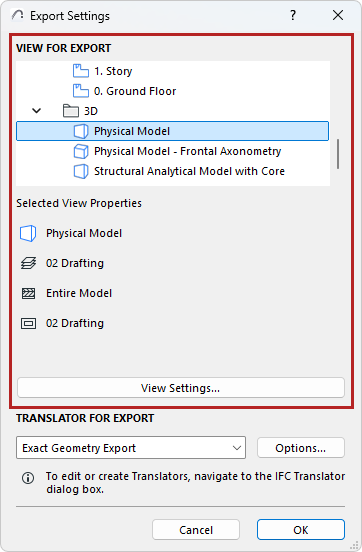Open the Exact Geometry Export dropdown
This screenshot has width=362, height=552.
[131, 448]
